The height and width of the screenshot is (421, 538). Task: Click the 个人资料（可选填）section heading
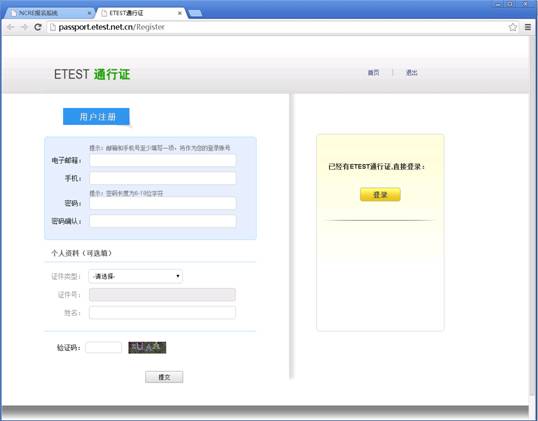(82, 253)
